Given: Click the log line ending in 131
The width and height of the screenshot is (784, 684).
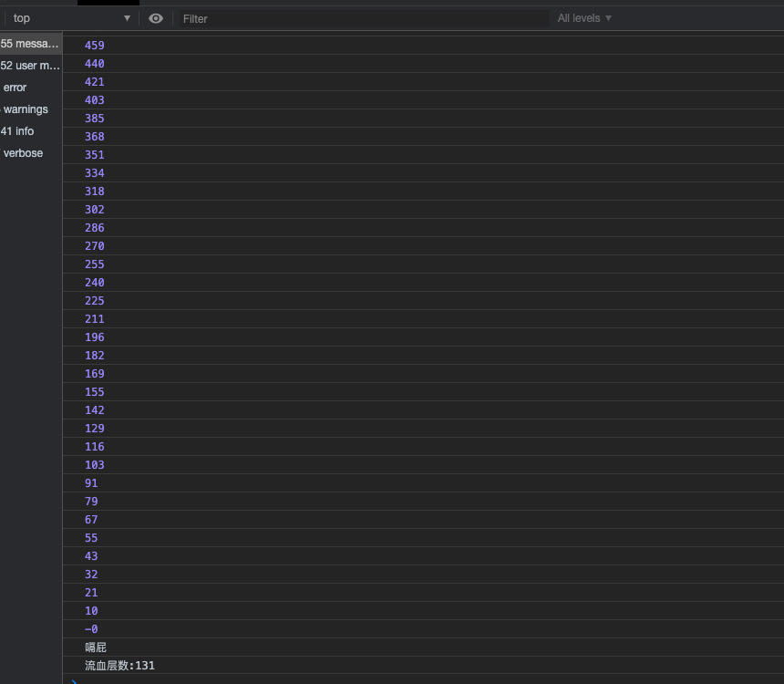Looking at the screenshot, I should (120, 666).
